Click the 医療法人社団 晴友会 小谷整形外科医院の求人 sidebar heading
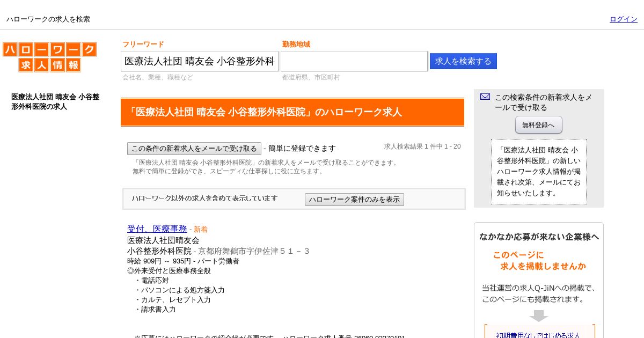644x338 pixels. tap(55, 102)
